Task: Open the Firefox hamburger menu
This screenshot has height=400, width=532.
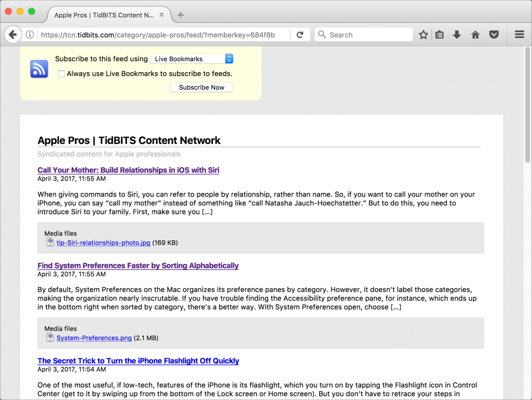Action: (519, 34)
